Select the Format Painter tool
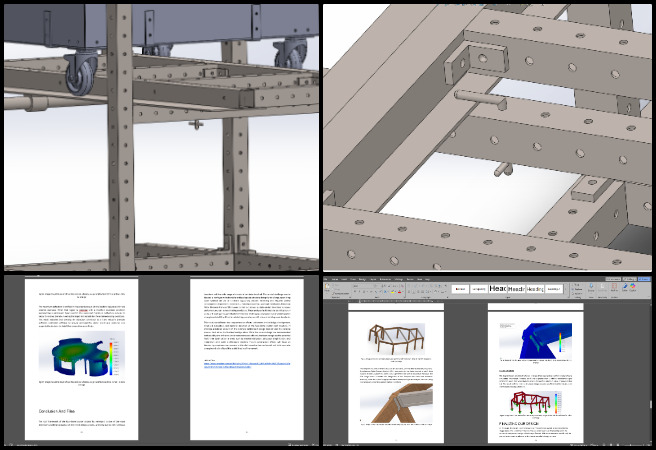Image resolution: width=656 pixels, height=450 pixels. coord(340,294)
